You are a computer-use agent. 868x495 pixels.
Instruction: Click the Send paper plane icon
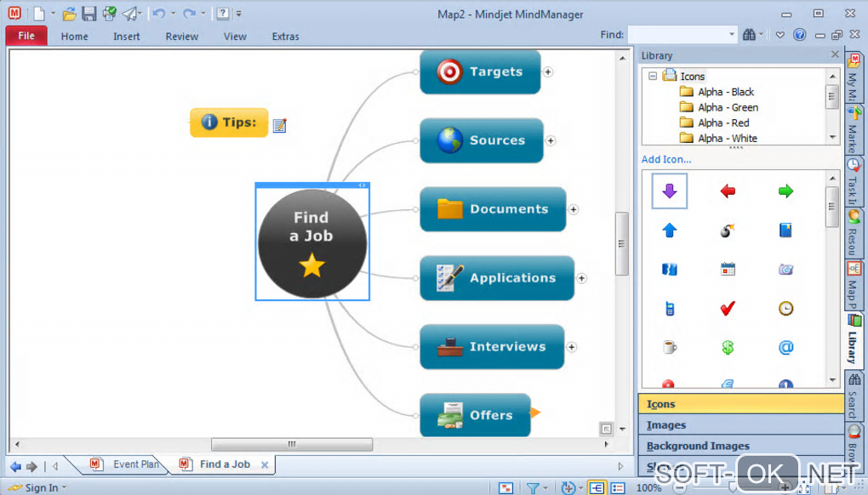[x=129, y=14]
